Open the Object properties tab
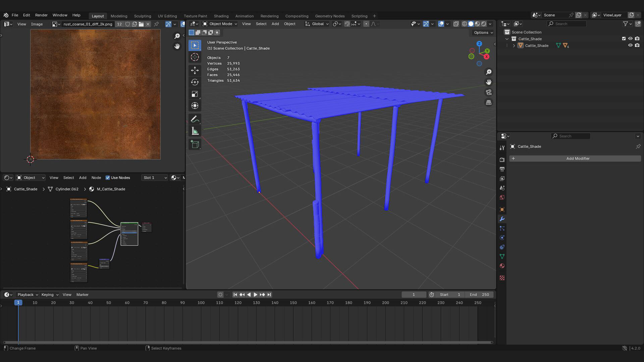 tap(502, 209)
